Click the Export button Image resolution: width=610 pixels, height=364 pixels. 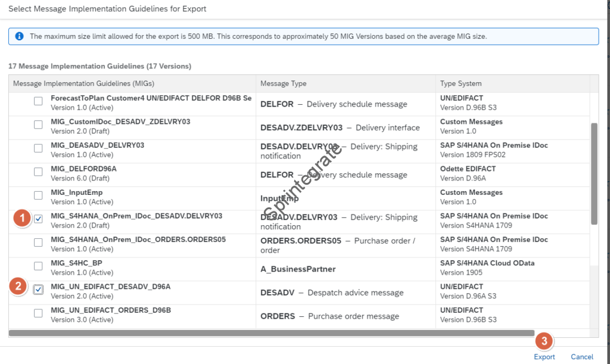[x=544, y=357]
